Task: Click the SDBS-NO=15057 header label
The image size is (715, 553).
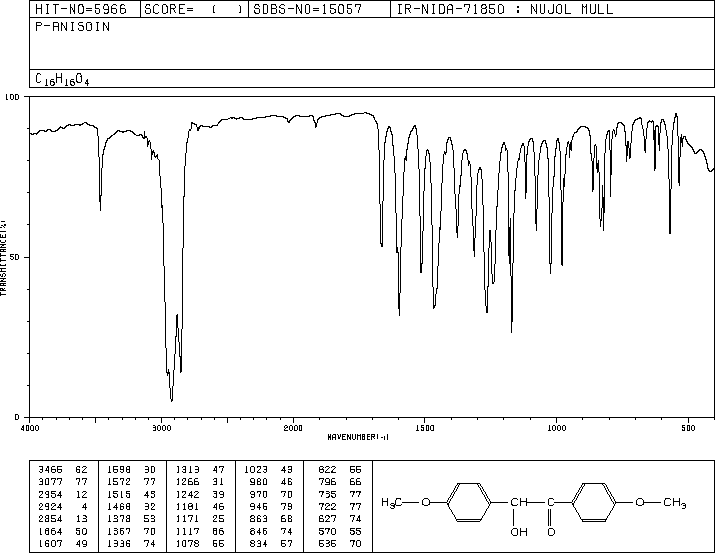Action: point(307,9)
